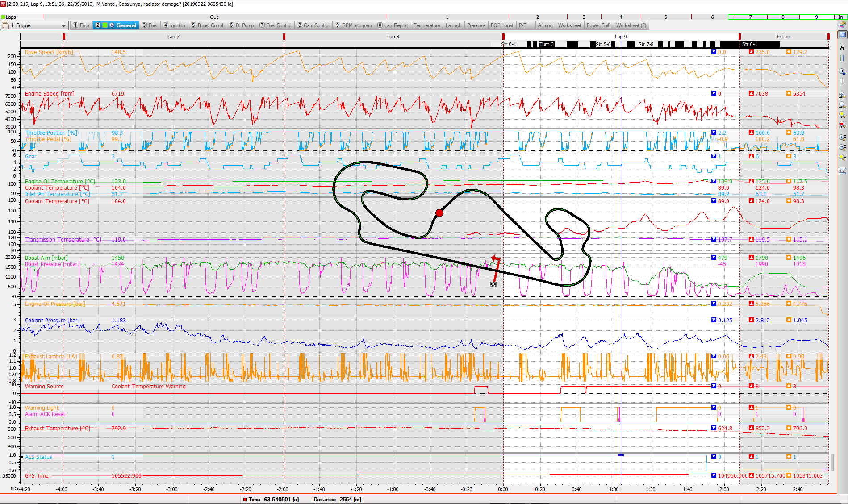
Task: Switch to the Boost Cotrol tab
Action: tap(207, 25)
